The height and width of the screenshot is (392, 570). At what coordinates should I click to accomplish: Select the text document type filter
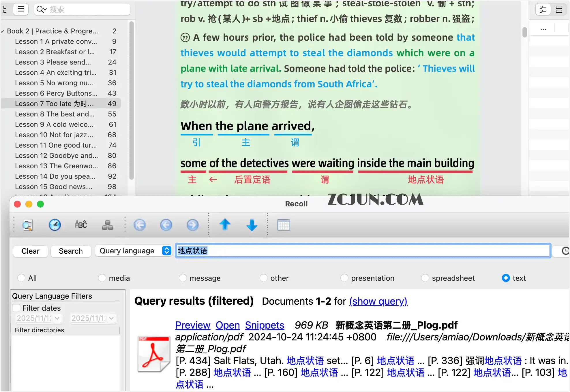coord(506,278)
